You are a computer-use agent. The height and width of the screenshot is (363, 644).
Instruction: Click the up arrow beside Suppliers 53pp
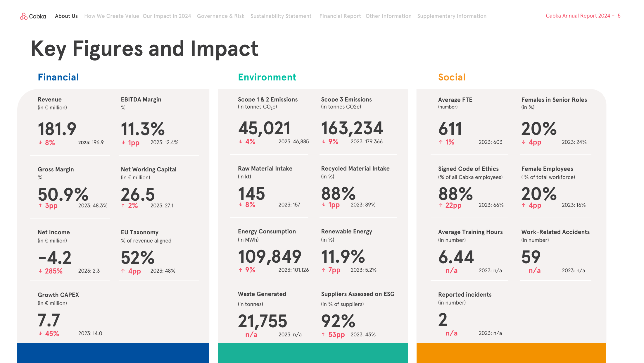323,334
